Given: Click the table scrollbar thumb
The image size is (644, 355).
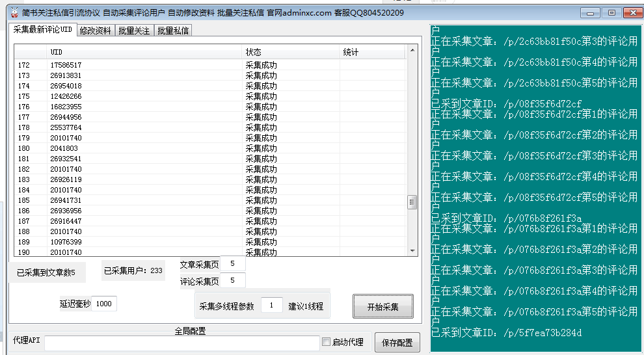Looking at the screenshot, I should pos(412,202).
